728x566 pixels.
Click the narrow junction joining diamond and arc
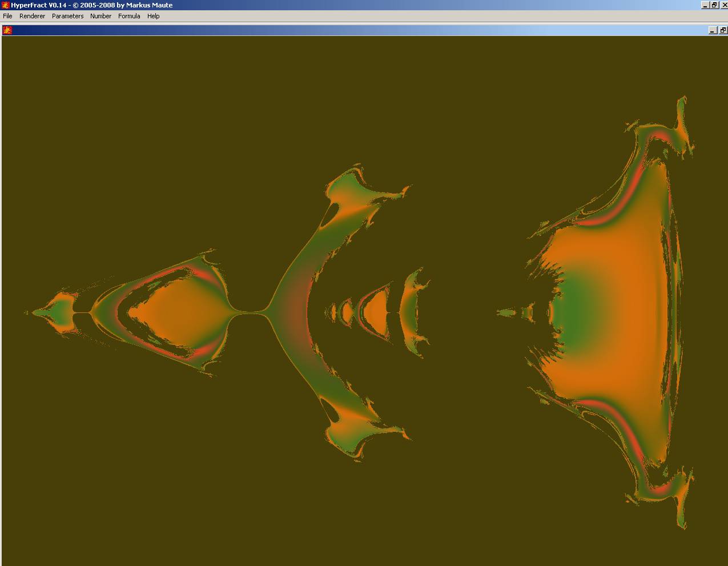coord(248,312)
